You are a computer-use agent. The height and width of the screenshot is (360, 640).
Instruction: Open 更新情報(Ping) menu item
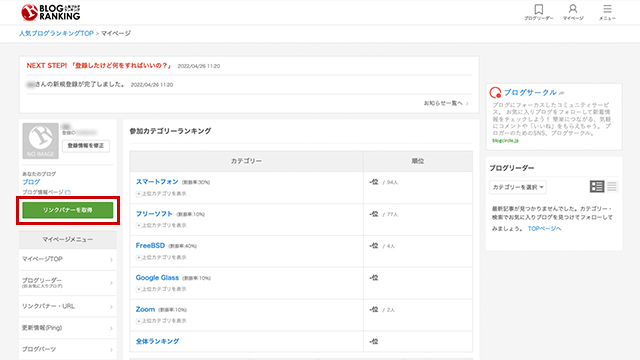68,328
